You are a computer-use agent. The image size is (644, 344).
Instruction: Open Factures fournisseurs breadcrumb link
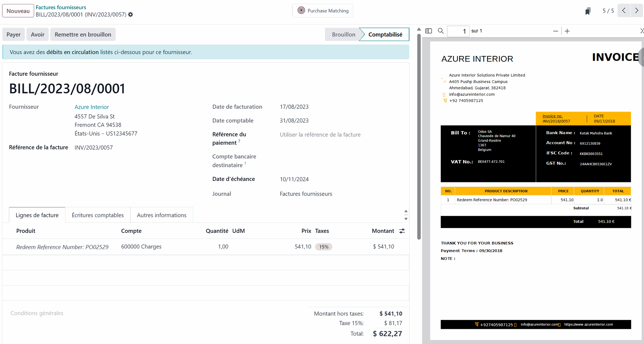61,7
